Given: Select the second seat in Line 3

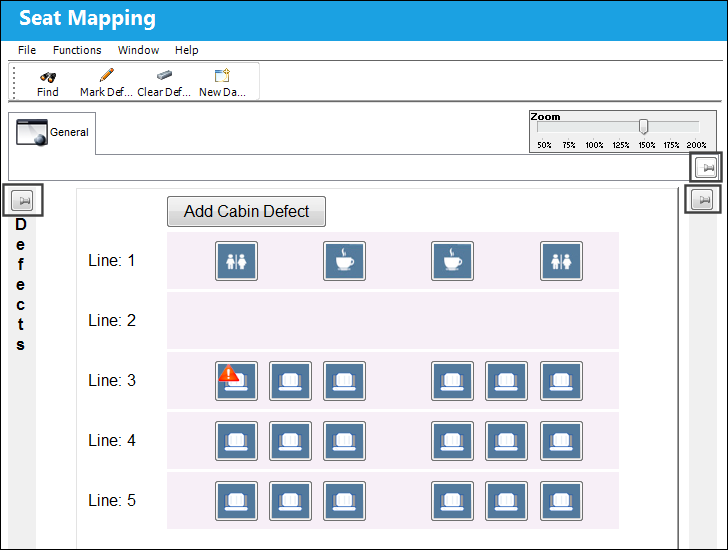Looking at the screenshot, I should coord(291,381).
